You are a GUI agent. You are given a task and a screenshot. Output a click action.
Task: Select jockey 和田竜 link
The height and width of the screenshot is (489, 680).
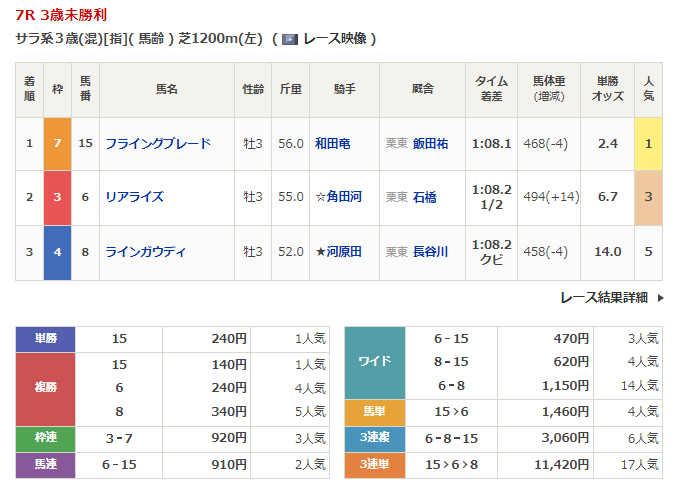pyautogui.click(x=332, y=143)
